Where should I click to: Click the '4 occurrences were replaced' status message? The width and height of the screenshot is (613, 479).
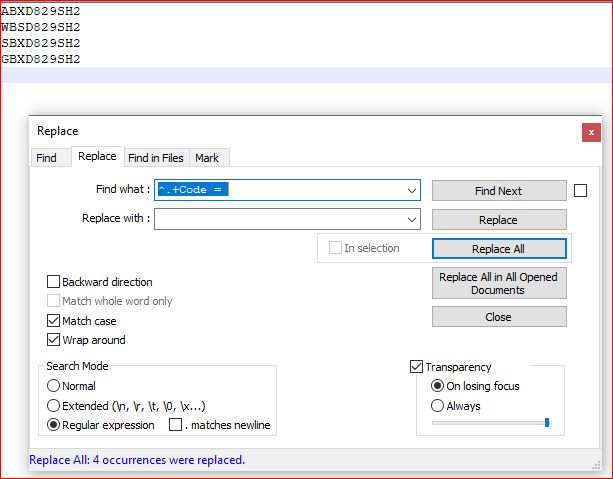[137, 460]
